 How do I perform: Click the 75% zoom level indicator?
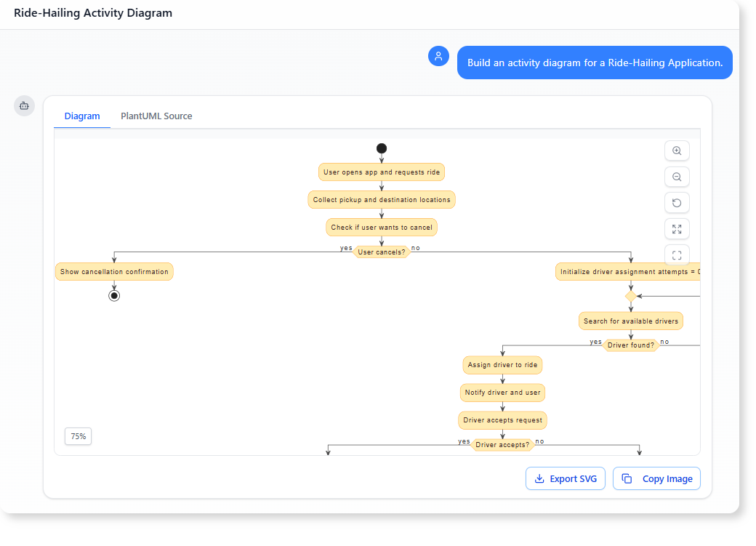[78, 436]
